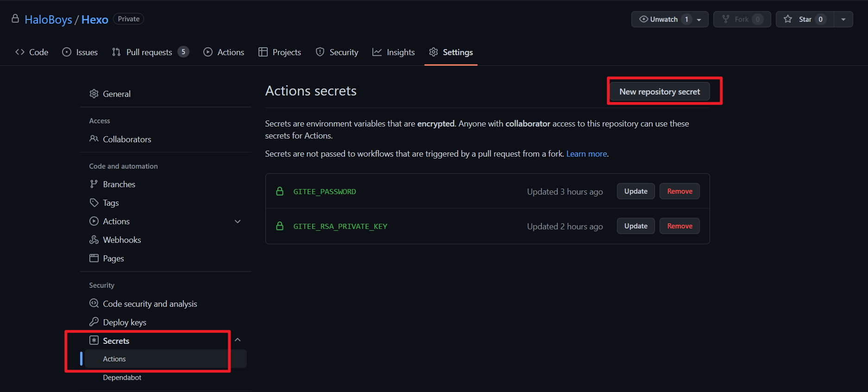Click the Actions secrets heading
Screen dimensions: 868x392
311,91
